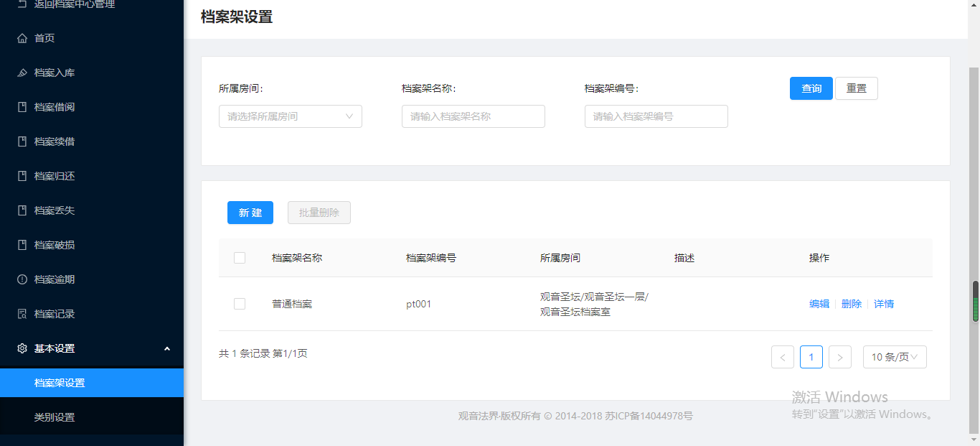Open the 10 条/页 page size dropdown
This screenshot has height=446, width=980.
(895, 357)
